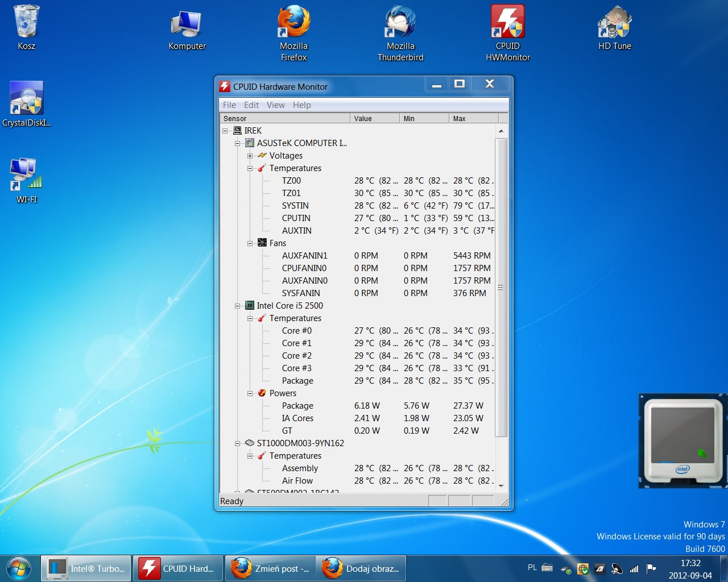Click the Windows Start button
This screenshot has width=728, height=582.
point(19,568)
